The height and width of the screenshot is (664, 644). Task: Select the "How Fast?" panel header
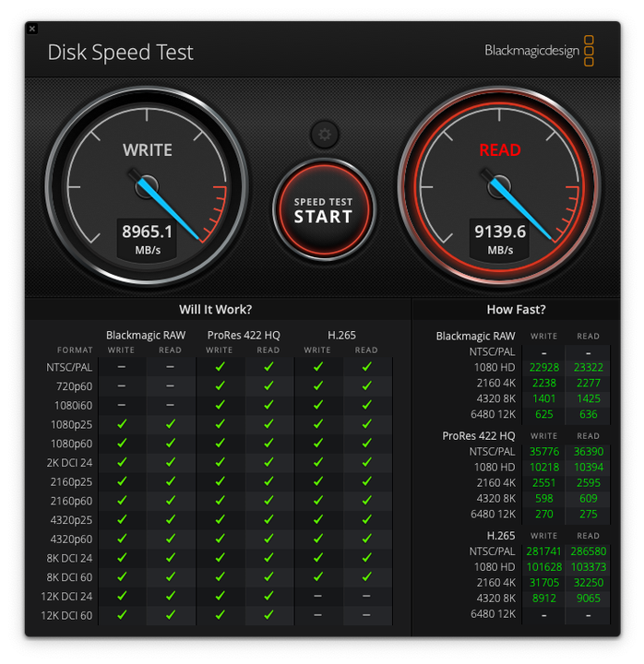tap(516, 310)
